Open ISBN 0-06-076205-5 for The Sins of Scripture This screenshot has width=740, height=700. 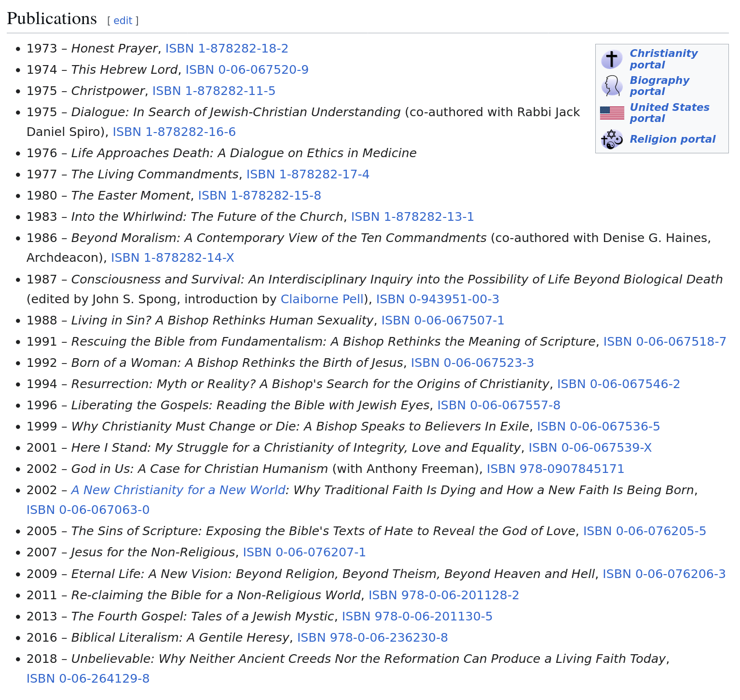point(644,531)
